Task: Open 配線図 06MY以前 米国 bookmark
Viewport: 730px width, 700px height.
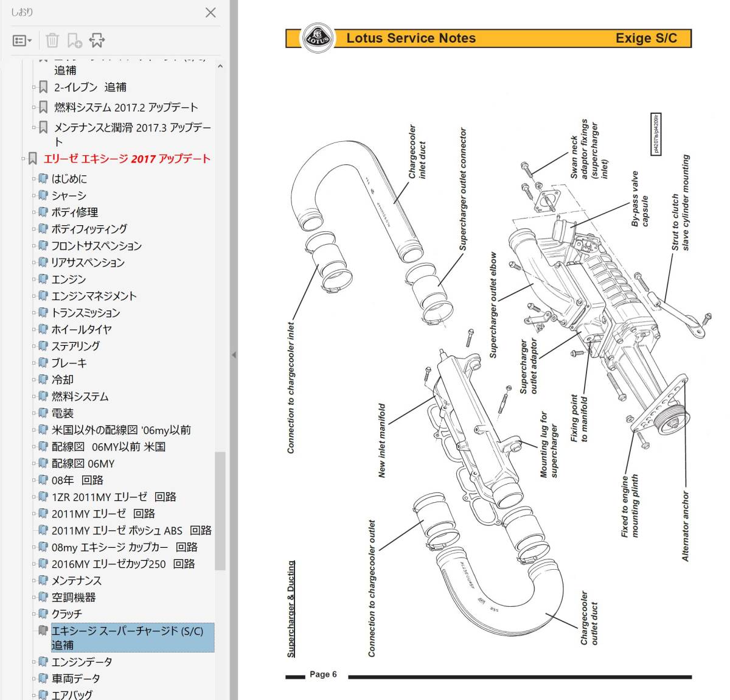Action: point(108,447)
